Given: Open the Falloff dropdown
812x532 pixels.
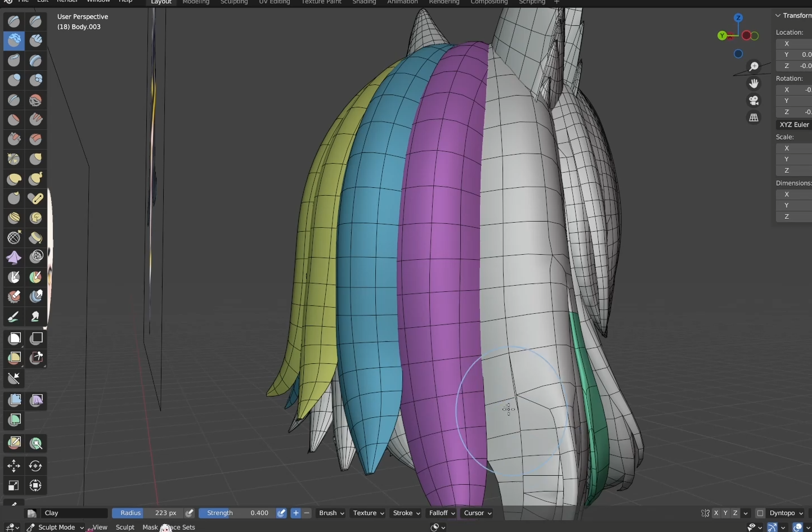Looking at the screenshot, I should pyautogui.click(x=442, y=513).
